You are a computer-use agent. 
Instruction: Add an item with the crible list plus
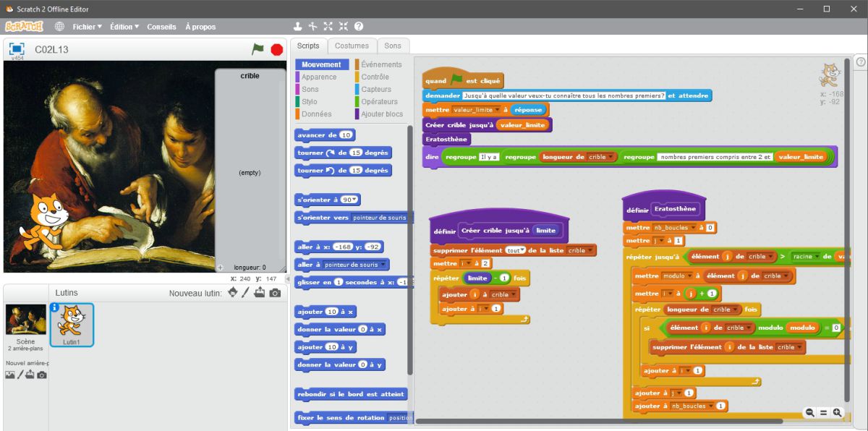(221, 267)
